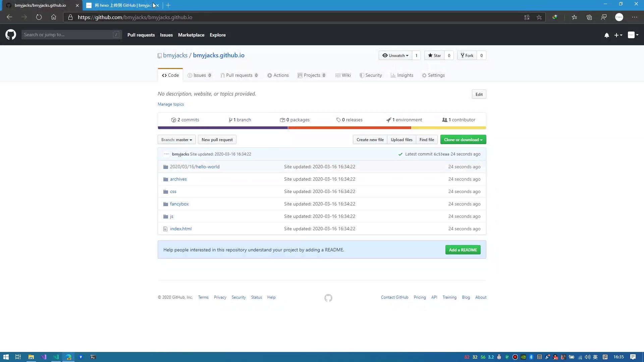Open the Unwatch dropdown
Screen dimensions: 644x362
pos(395,55)
